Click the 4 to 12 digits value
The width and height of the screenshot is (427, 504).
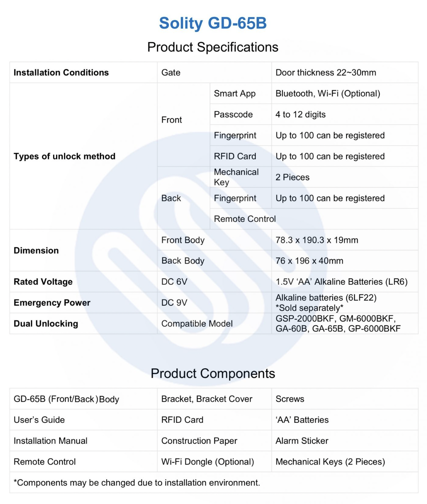[x=300, y=115]
